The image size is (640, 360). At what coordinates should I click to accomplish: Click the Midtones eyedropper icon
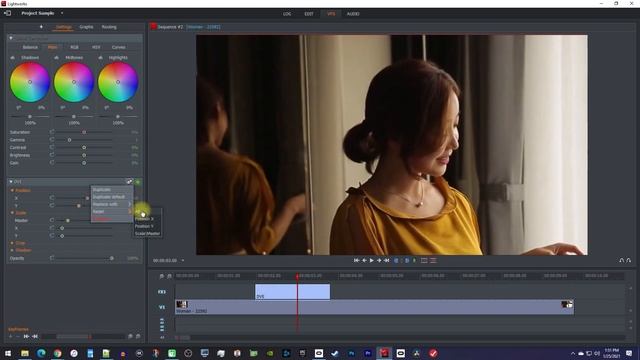tap(56, 58)
